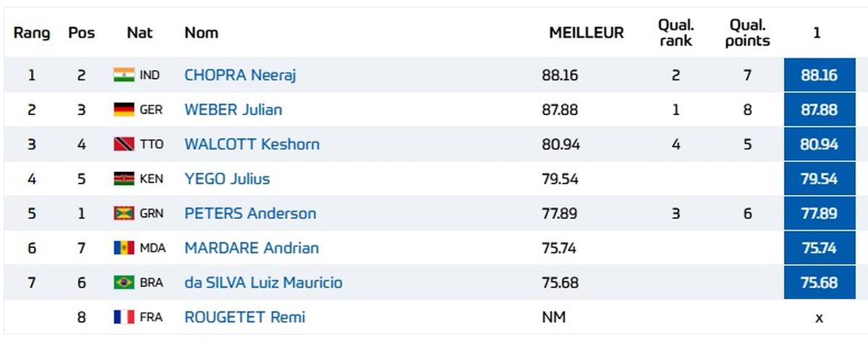Click the Germany flag icon

pyautogui.click(x=124, y=110)
